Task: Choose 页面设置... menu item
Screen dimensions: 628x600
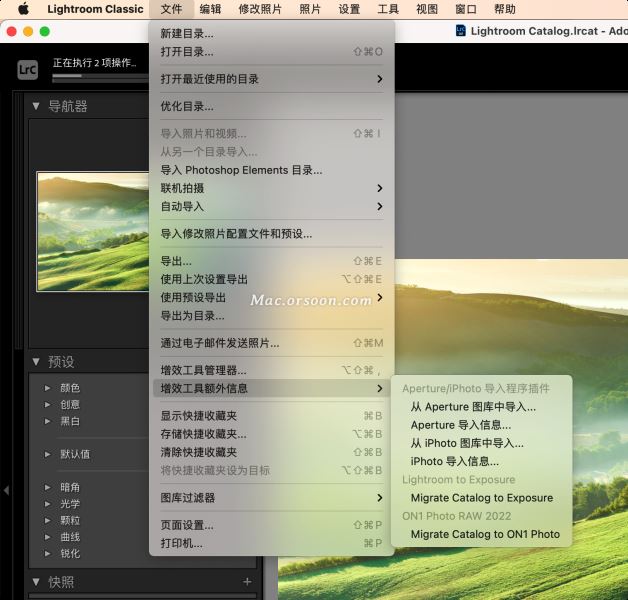Action: point(272,525)
